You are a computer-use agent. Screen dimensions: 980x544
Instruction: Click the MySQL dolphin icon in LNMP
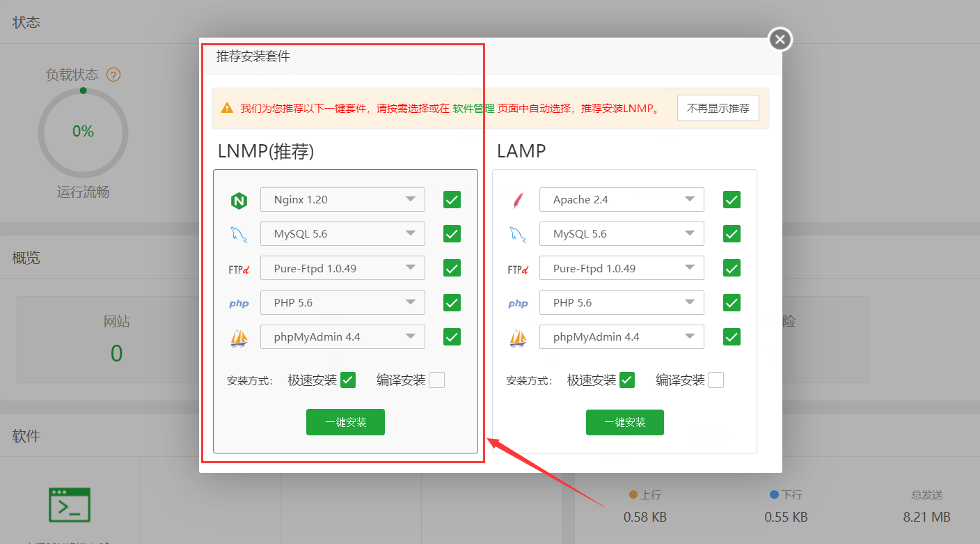(x=239, y=235)
